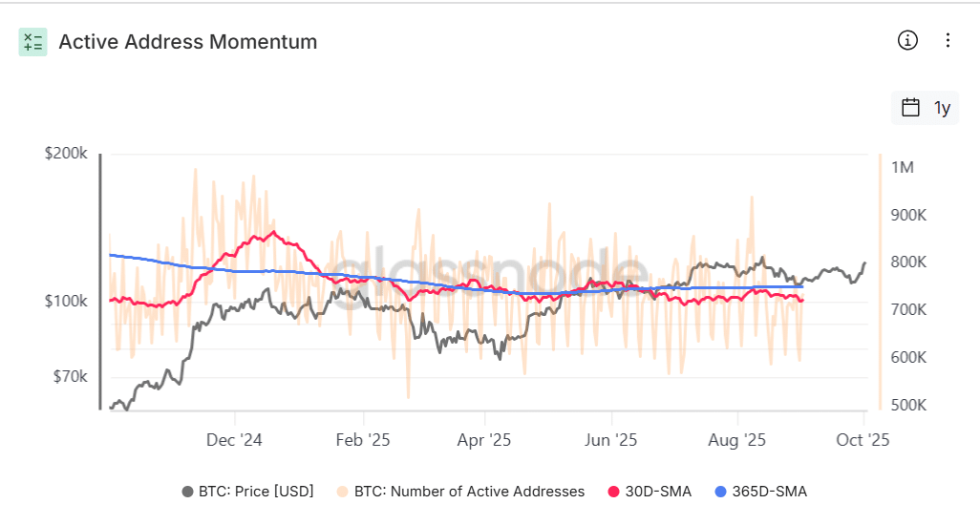Click the red 30D-SMA legend dot

(614, 492)
